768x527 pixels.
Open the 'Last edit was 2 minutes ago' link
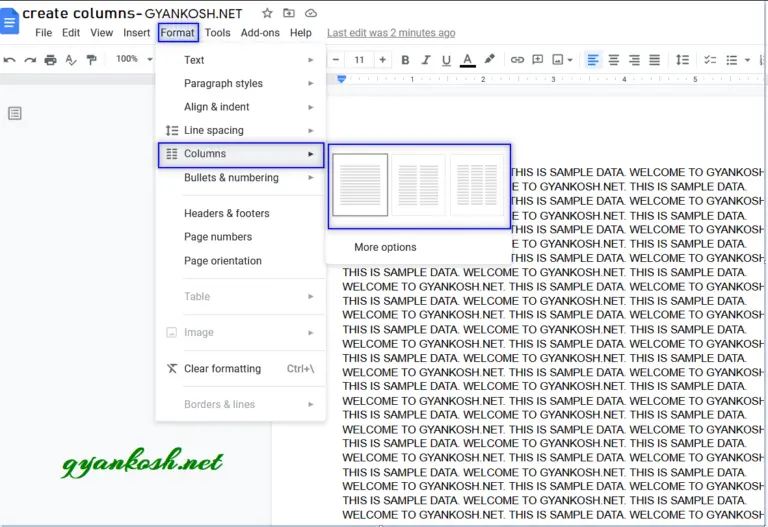391,33
